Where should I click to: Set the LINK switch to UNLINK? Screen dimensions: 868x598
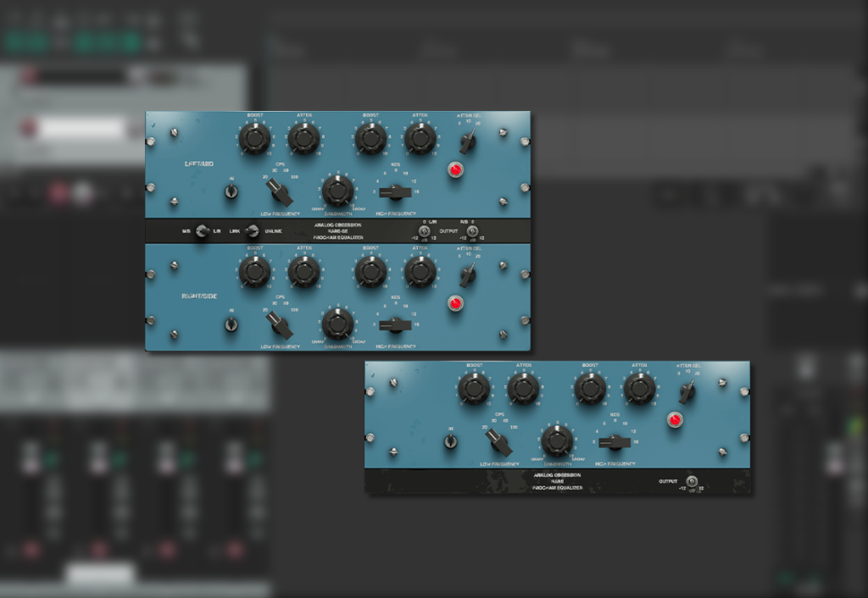click(253, 231)
